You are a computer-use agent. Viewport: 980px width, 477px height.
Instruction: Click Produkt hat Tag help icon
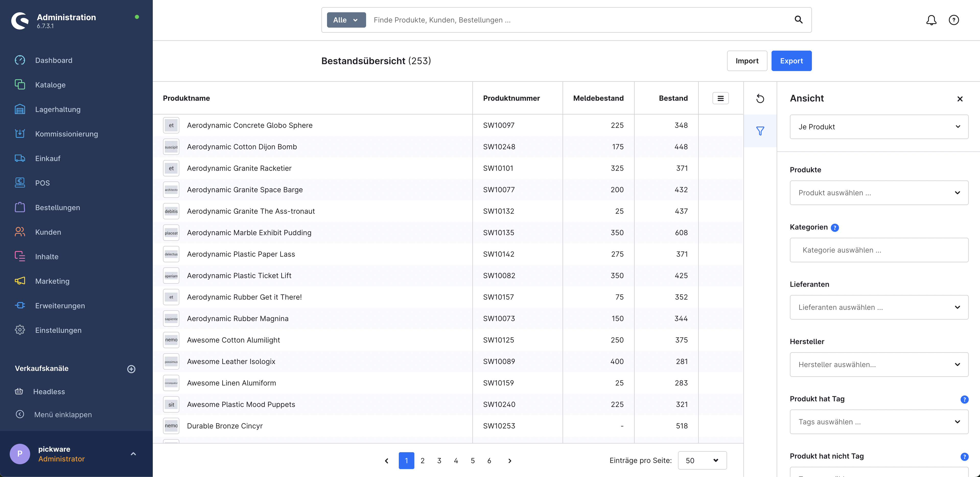pos(964,399)
